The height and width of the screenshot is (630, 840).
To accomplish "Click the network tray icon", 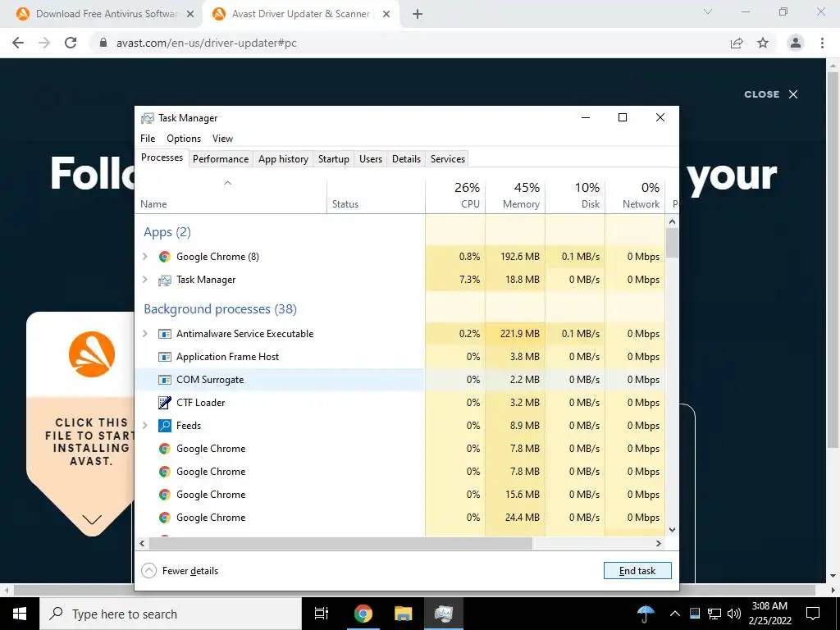I will point(714,614).
